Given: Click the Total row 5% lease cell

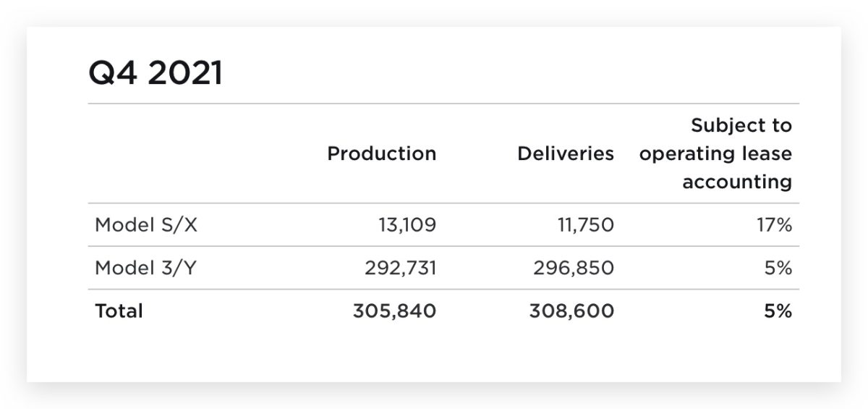Looking at the screenshot, I should [x=779, y=311].
